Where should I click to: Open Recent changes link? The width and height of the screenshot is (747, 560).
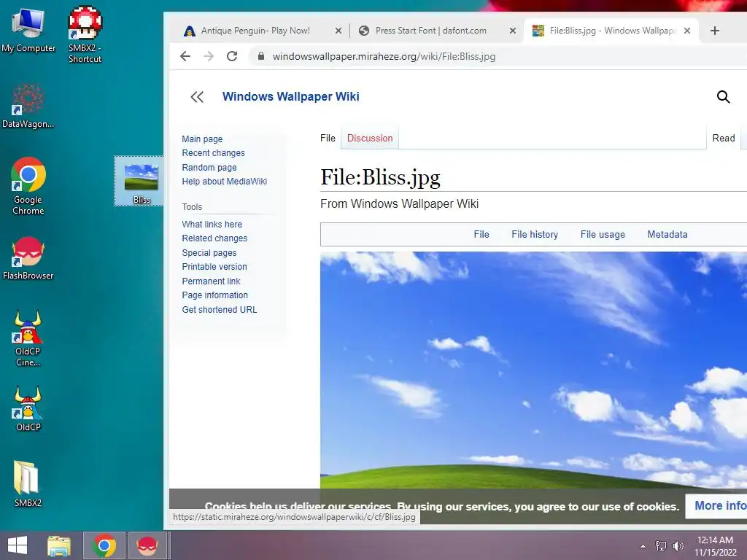tap(213, 153)
